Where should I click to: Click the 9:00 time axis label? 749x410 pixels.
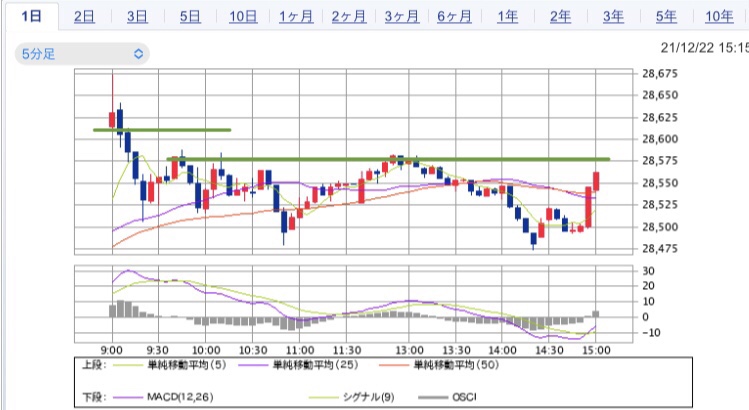(112, 350)
